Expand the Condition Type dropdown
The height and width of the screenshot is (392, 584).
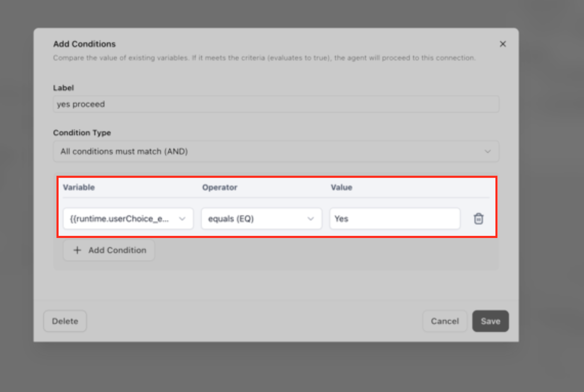tap(276, 152)
